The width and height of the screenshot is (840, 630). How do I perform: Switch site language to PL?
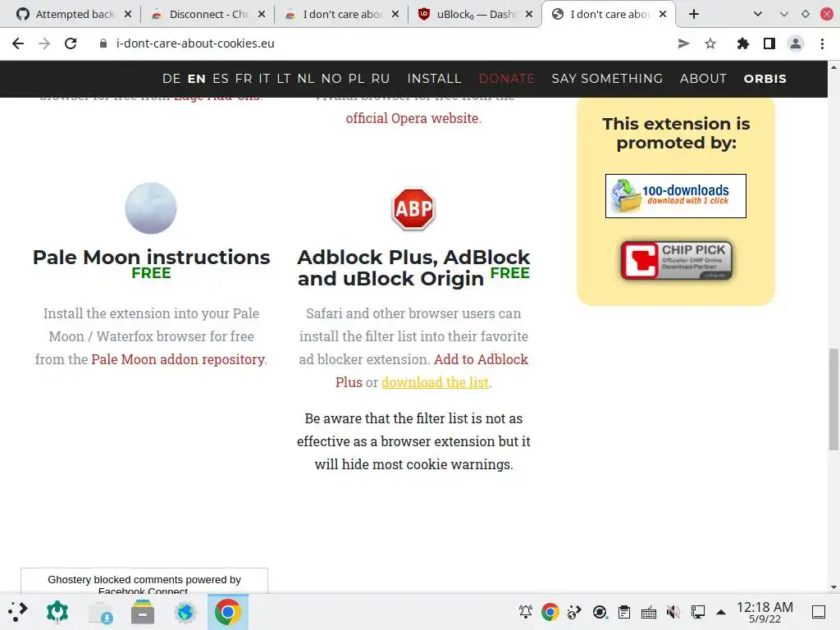click(x=356, y=79)
